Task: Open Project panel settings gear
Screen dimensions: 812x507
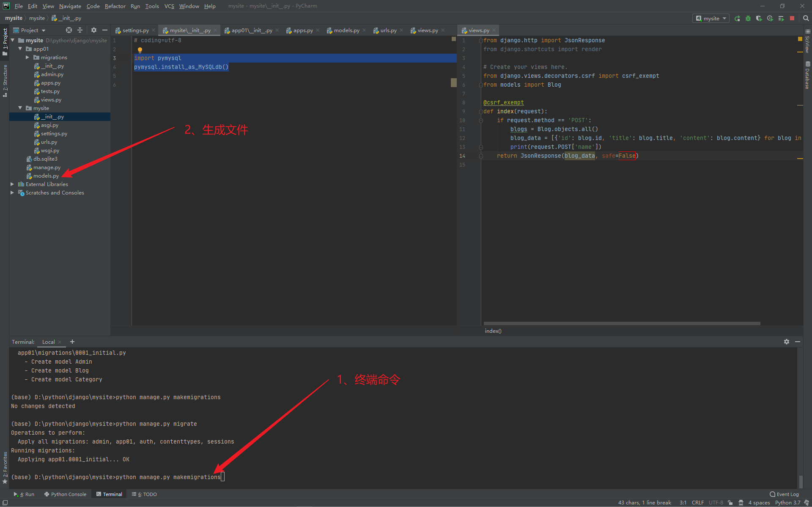Action: tap(94, 30)
